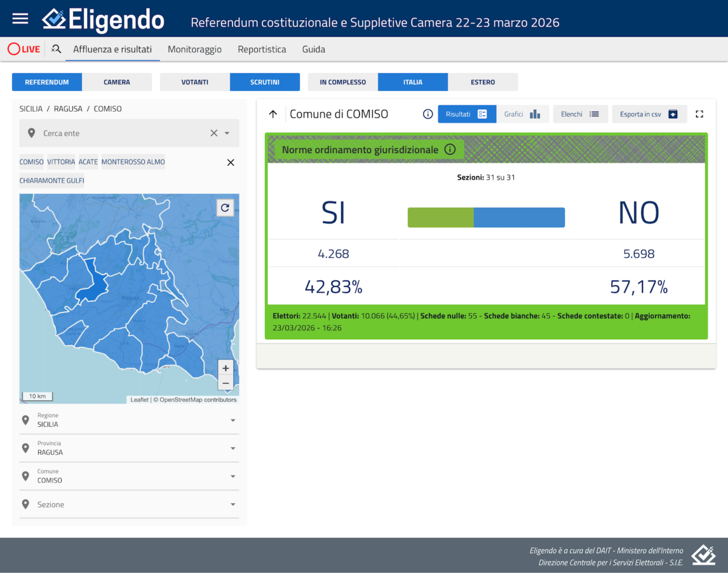Click the Eligendo logo

[104, 20]
